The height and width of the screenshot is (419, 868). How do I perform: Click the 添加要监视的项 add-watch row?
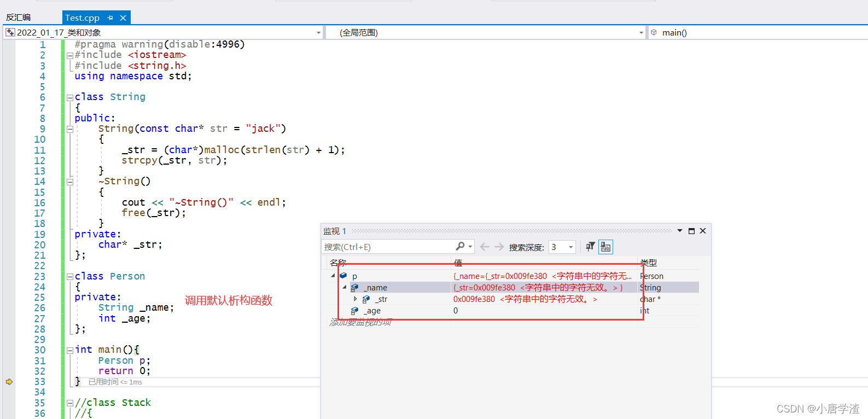(x=361, y=322)
